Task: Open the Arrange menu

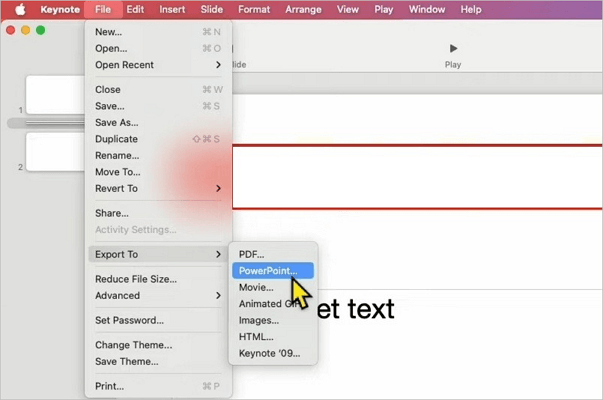Action: click(x=303, y=9)
